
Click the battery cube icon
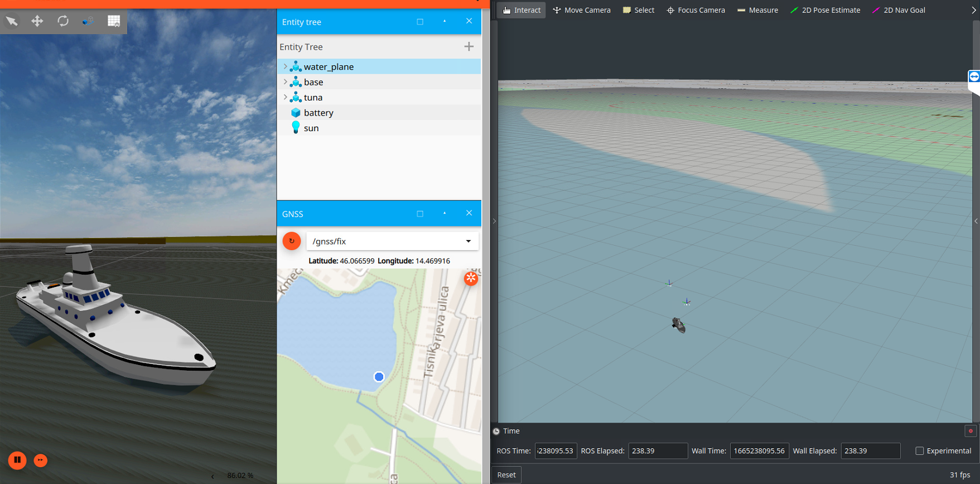[296, 113]
